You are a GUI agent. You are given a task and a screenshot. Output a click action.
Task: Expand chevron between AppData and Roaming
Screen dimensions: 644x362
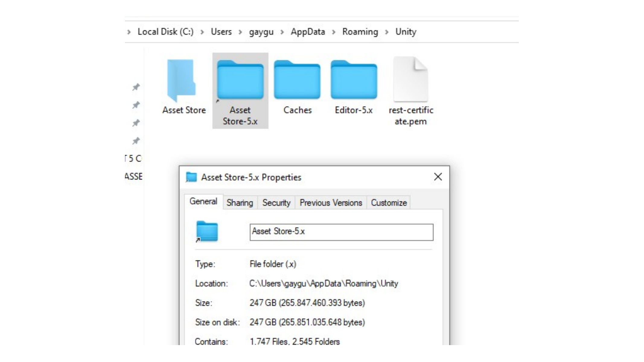click(334, 32)
